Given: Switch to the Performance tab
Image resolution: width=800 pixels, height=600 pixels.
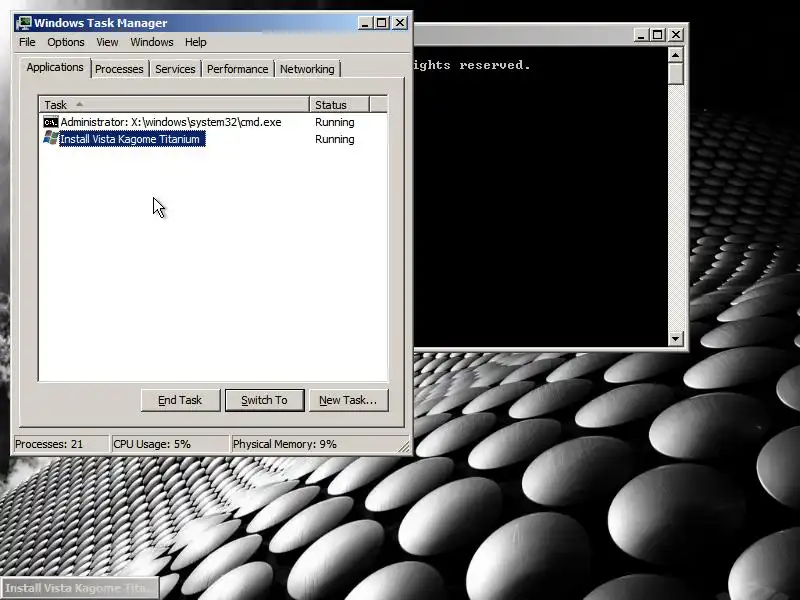Looking at the screenshot, I should (237, 69).
